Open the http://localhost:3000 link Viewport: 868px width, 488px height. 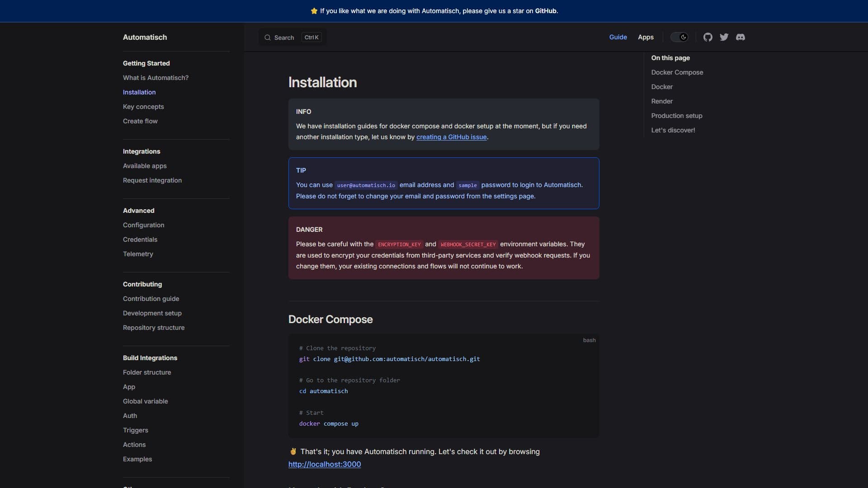tap(325, 464)
